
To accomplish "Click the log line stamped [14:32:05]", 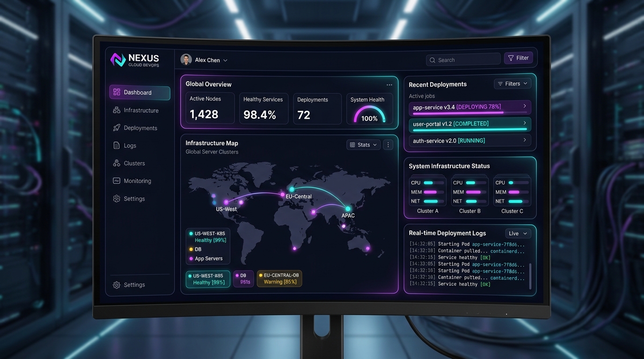I will pyautogui.click(x=467, y=244).
